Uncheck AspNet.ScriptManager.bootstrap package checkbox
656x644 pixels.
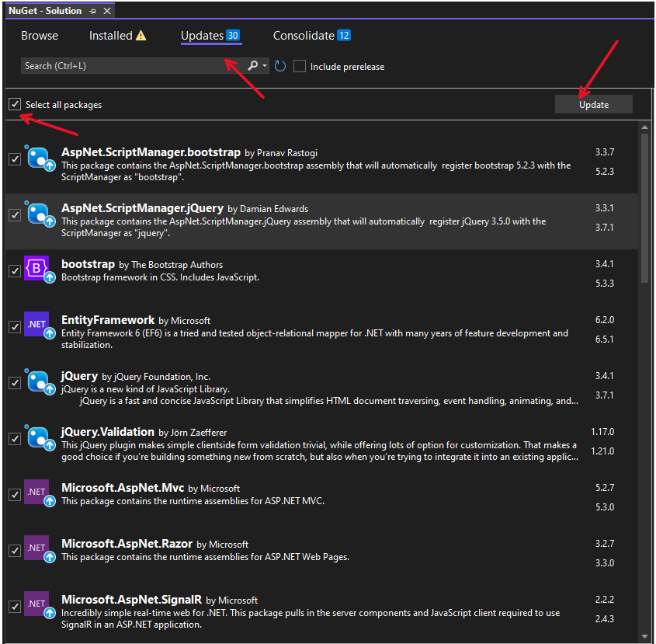pyautogui.click(x=15, y=159)
